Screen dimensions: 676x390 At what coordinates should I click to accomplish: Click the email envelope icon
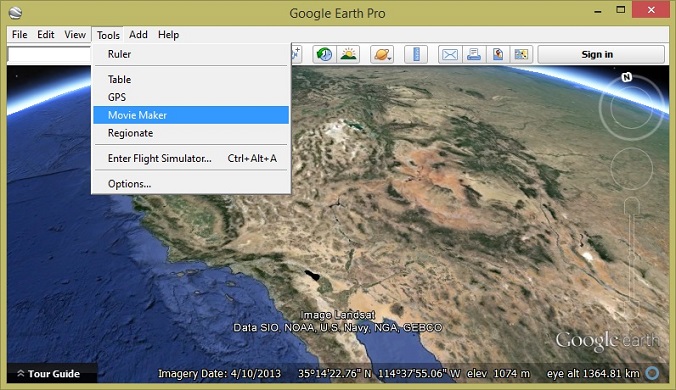(450, 54)
